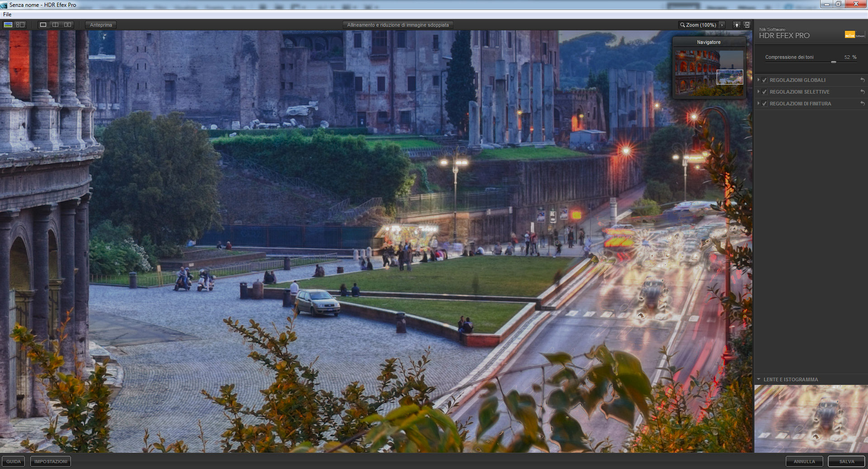This screenshot has width=868, height=469.
Task: Open the Zoom (100%) arrow menu
Action: (x=722, y=25)
